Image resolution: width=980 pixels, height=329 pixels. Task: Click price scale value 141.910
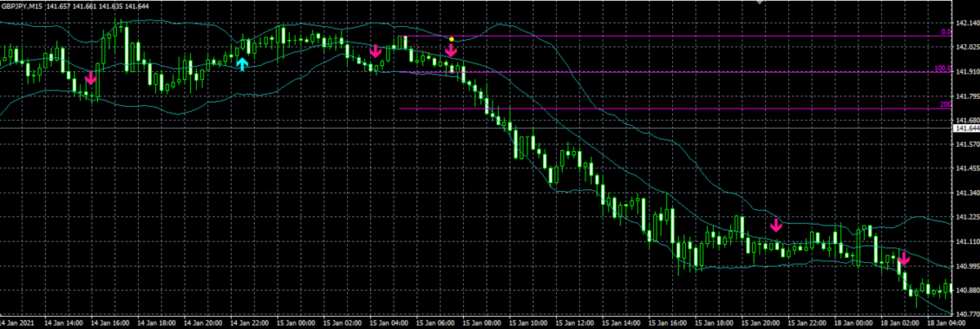pos(967,72)
